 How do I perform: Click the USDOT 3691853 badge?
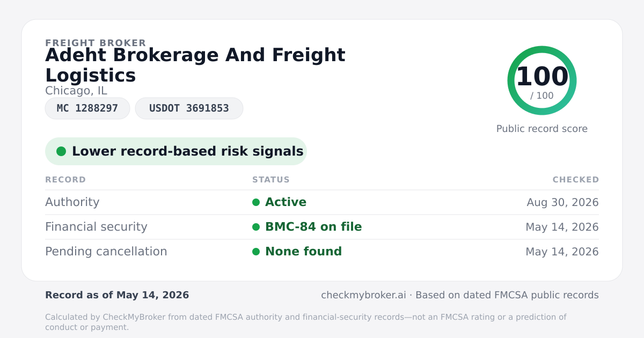pos(189,108)
